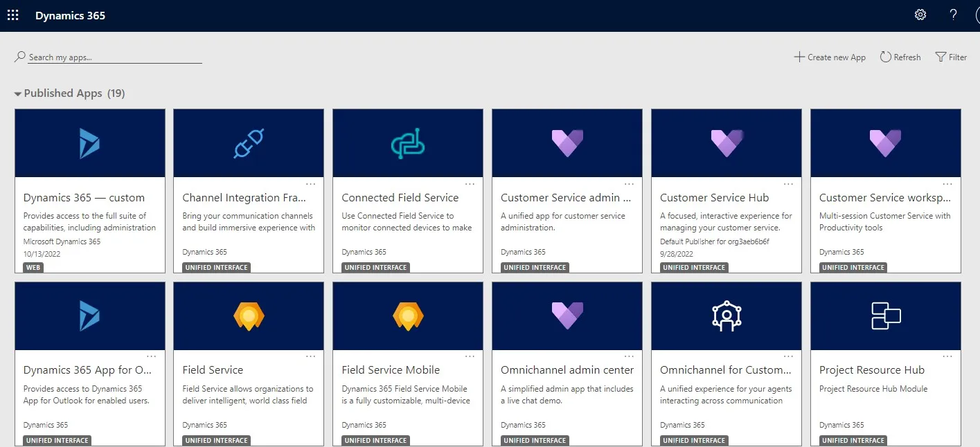Open more options on Field Service Mobile card
The width and height of the screenshot is (980, 447).
[x=470, y=356]
